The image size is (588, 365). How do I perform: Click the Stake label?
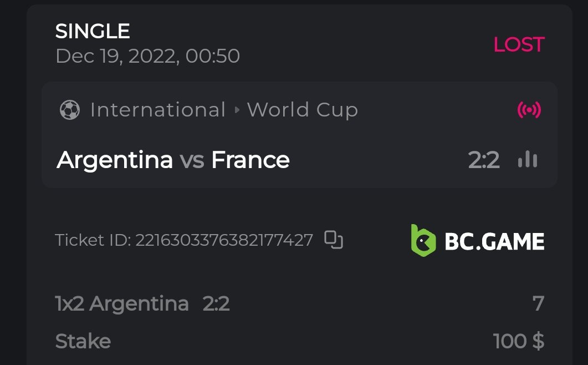pos(83,341)
